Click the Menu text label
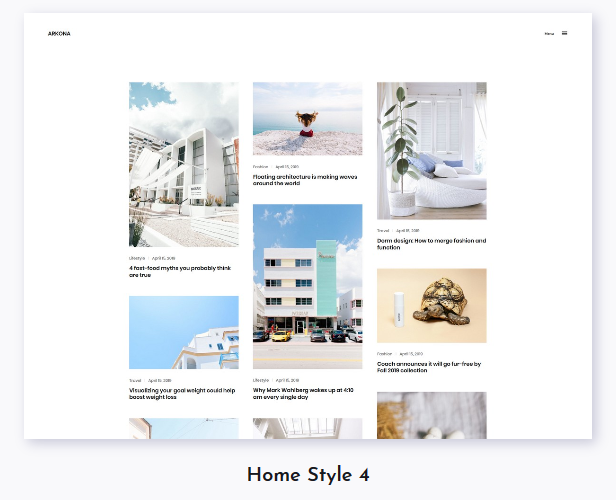 [549, 34]
